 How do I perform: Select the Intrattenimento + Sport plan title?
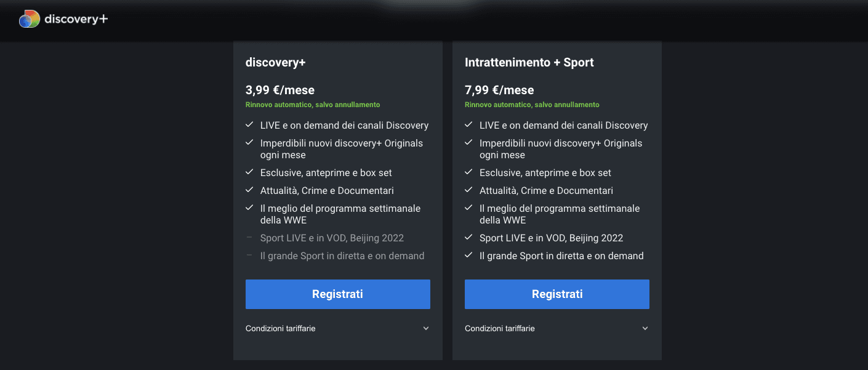pyautogui.click(x=529, y=62)
